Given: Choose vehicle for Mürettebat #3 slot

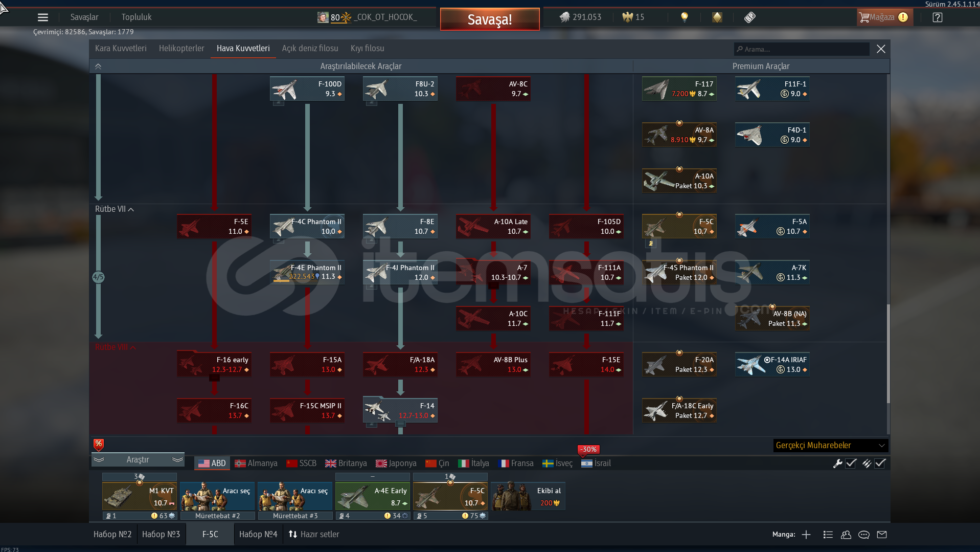Looking at the screenshot, I should (x=295, y=496).
